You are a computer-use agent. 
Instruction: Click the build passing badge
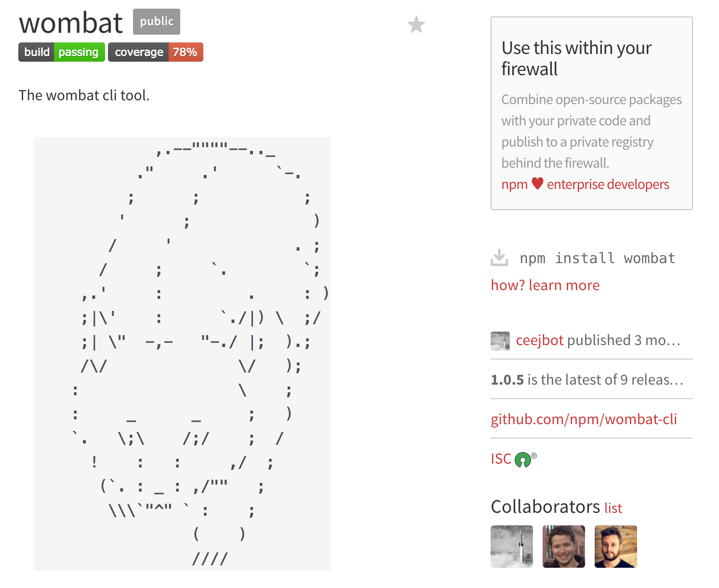coord(61,52)
